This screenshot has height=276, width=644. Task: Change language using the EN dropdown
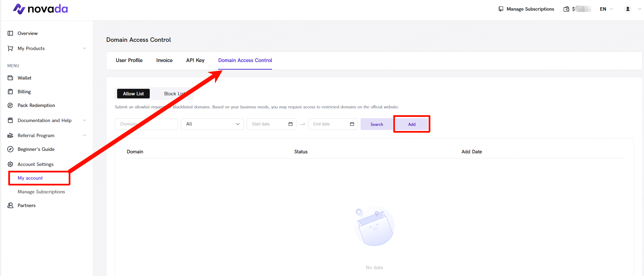coord(606,9)
